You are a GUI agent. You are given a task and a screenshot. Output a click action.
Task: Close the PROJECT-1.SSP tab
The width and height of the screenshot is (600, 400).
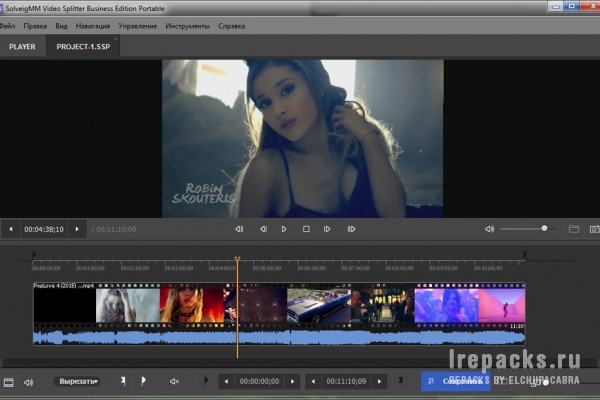click(x=116, y=38)
